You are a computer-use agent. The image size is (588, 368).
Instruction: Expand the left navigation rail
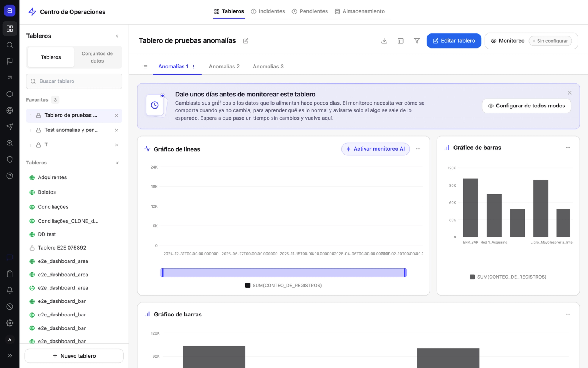(10, 356)
